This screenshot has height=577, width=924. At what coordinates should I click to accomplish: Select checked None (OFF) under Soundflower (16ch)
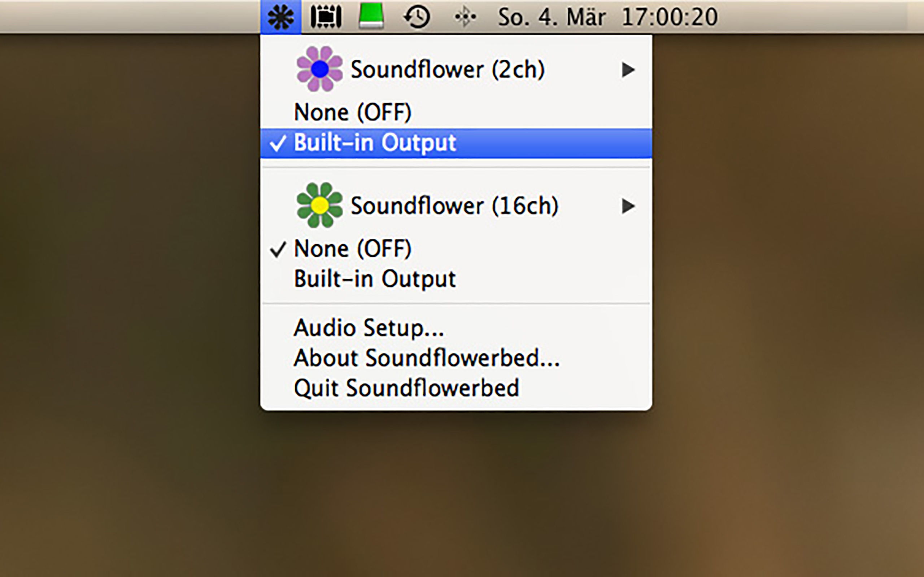point(456,249)
